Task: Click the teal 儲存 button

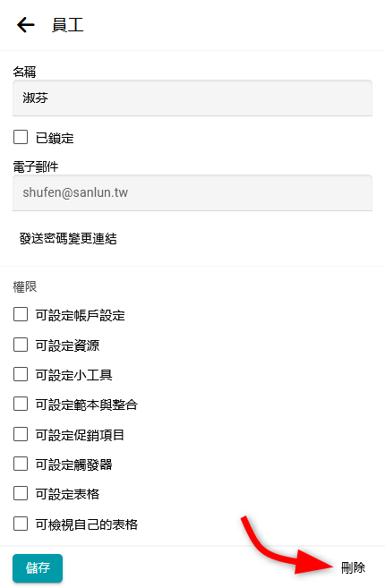Action: click(x=38, y=567)
